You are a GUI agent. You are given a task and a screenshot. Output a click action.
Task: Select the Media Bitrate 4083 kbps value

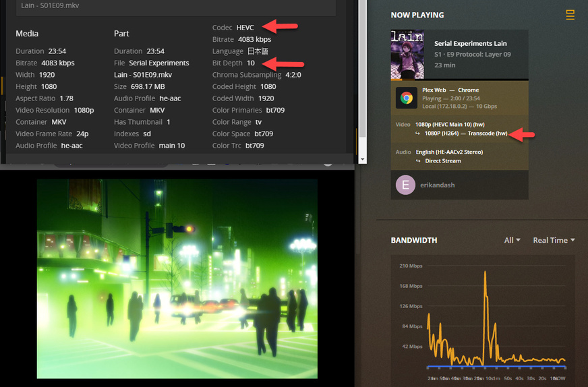coord(58,63)
